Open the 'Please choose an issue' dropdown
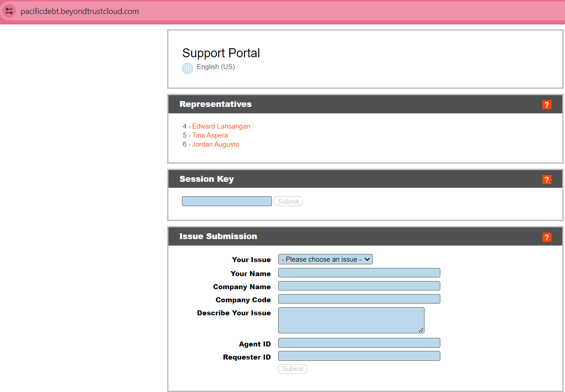The image size is (565, 392). [x=325, y=259]
